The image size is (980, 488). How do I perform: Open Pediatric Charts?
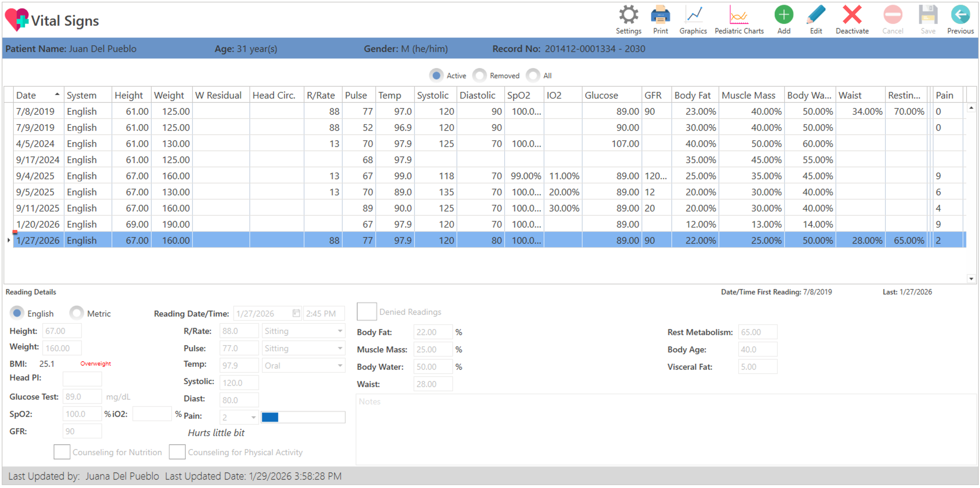click(739, 16)
